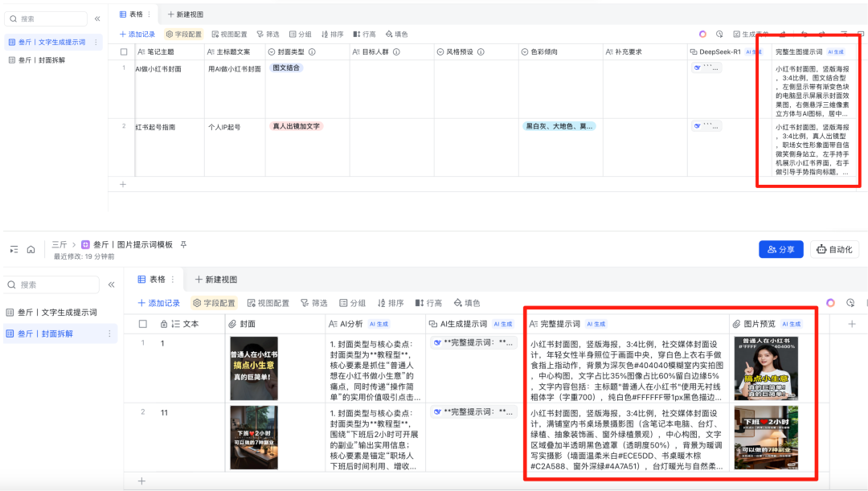Select the 真人出镜加文字 pink tag
The image size is (868, 491).
(x=296, y=126)
